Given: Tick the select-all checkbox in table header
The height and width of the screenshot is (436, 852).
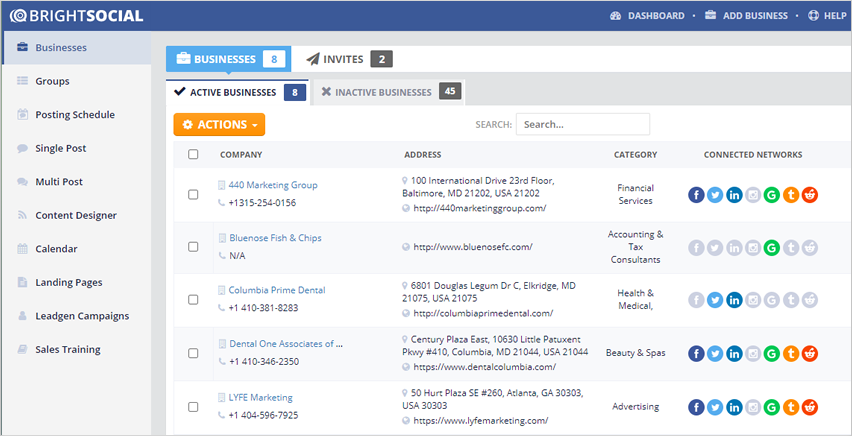Looking at the screenshot, I should tap(193, 155).
